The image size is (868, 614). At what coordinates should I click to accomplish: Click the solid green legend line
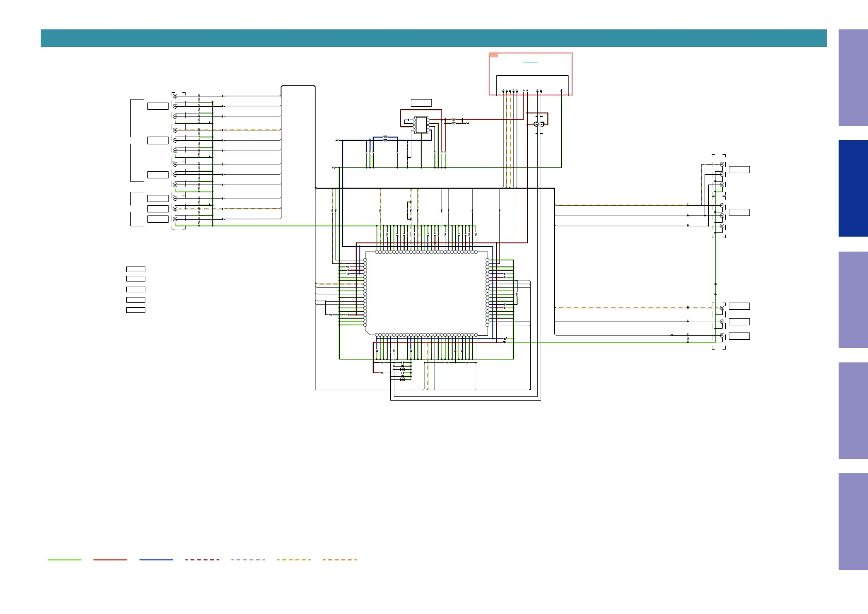click(64, 559)
